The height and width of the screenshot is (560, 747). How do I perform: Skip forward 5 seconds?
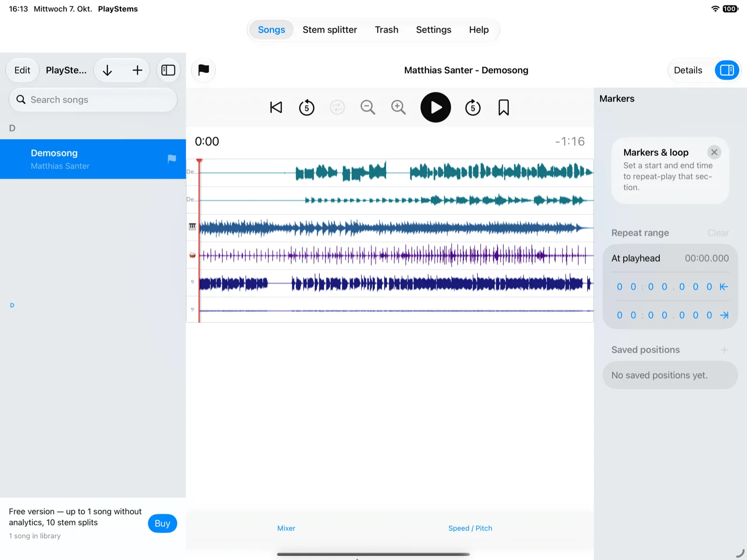pos(473,107)
